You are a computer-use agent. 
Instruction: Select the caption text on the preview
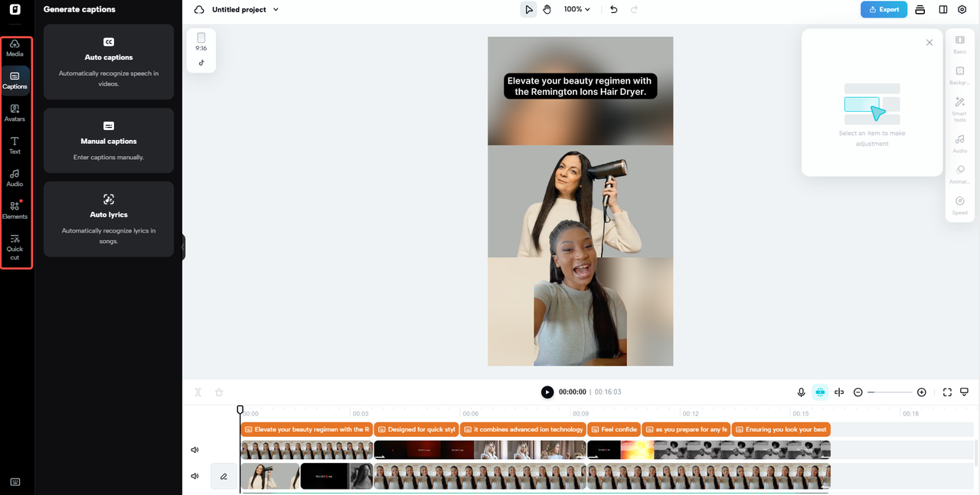pos(580,86)
